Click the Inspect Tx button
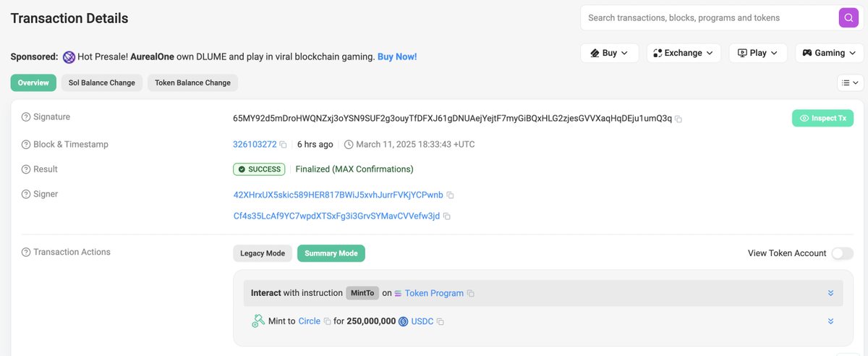Screen dimensions: 868x356 pos(822,118)
